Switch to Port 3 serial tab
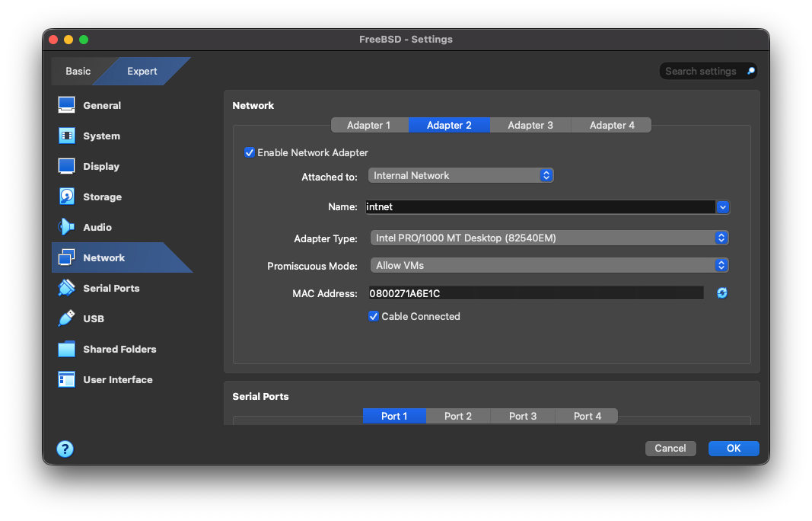The width and height of the screenshot is (812, 521). tap(523, 417)
